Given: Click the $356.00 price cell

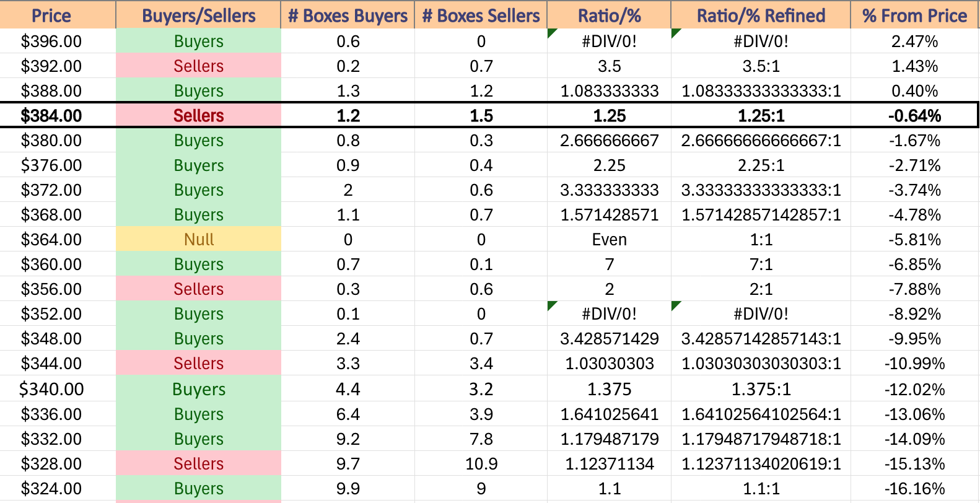Looking at the screenshot, I should (x=58, y=289).
